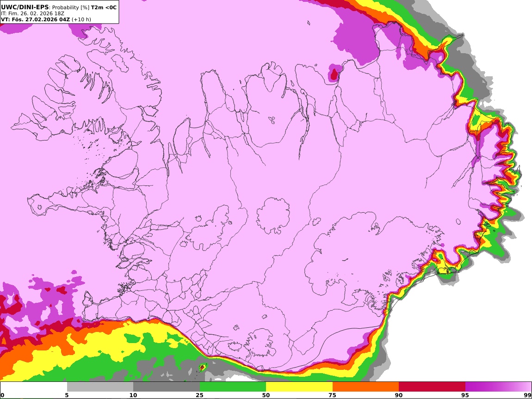Click legend tick label '75'
Screen dimensions: 532x399
coord(332,395)
